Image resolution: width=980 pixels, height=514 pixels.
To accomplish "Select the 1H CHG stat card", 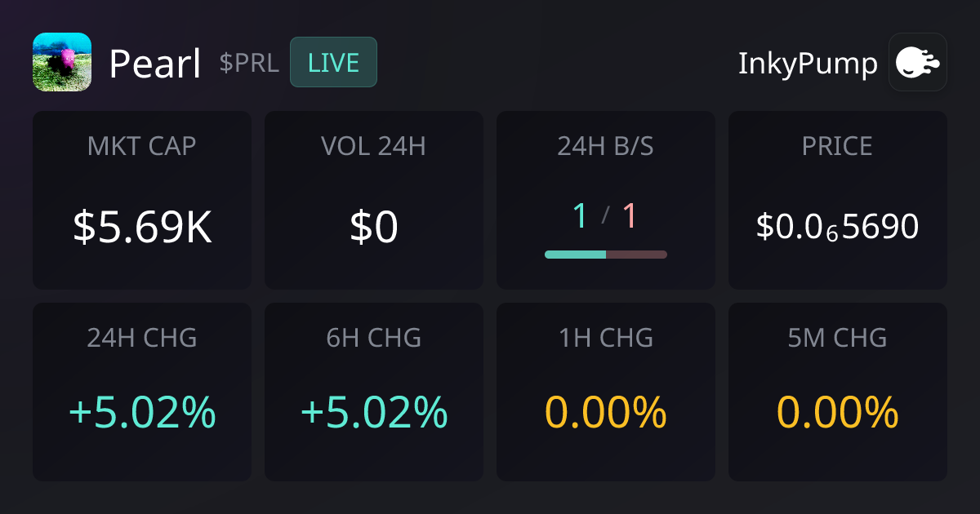I will pos(606,392).
